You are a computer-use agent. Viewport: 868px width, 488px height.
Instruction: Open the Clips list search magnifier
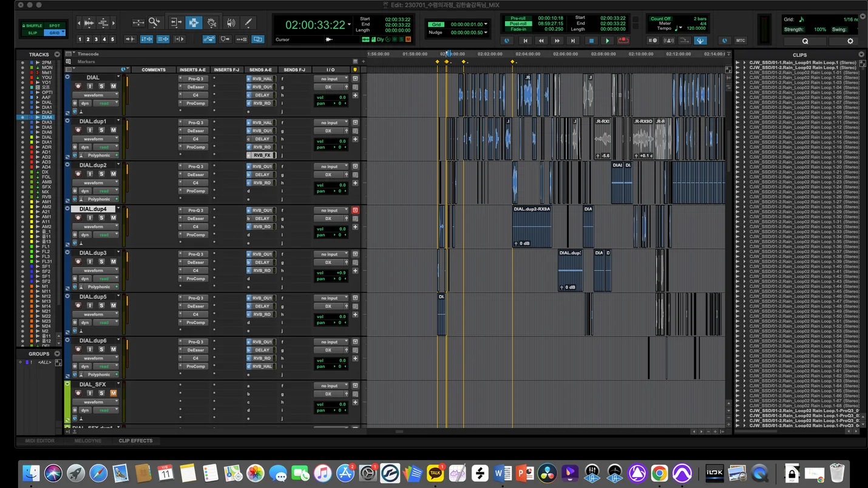pyautogui.click(x=805, y=41)
